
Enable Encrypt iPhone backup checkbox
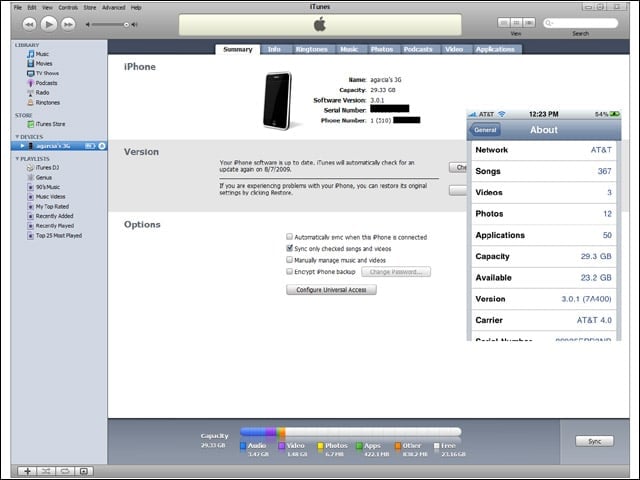pos(289,271)
